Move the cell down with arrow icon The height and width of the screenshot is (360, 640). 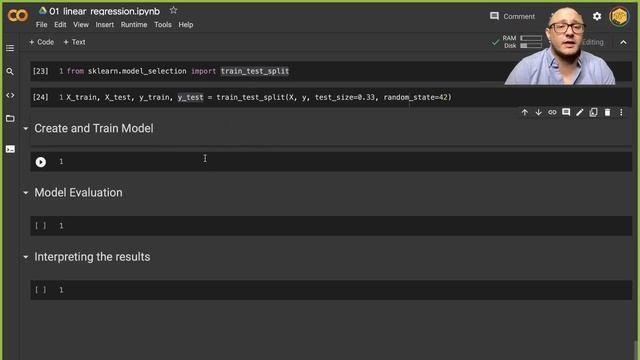pyautogui.click(x=538, y=112)
